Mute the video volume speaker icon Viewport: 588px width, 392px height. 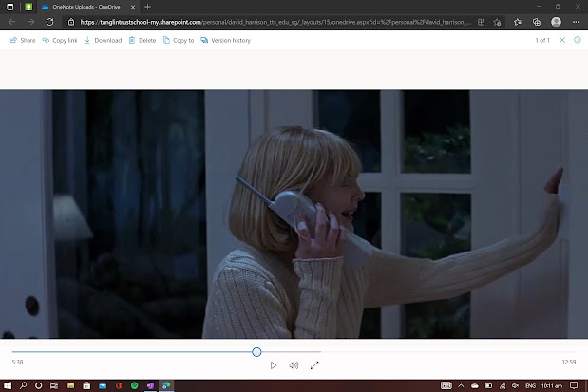click(294, 365)
